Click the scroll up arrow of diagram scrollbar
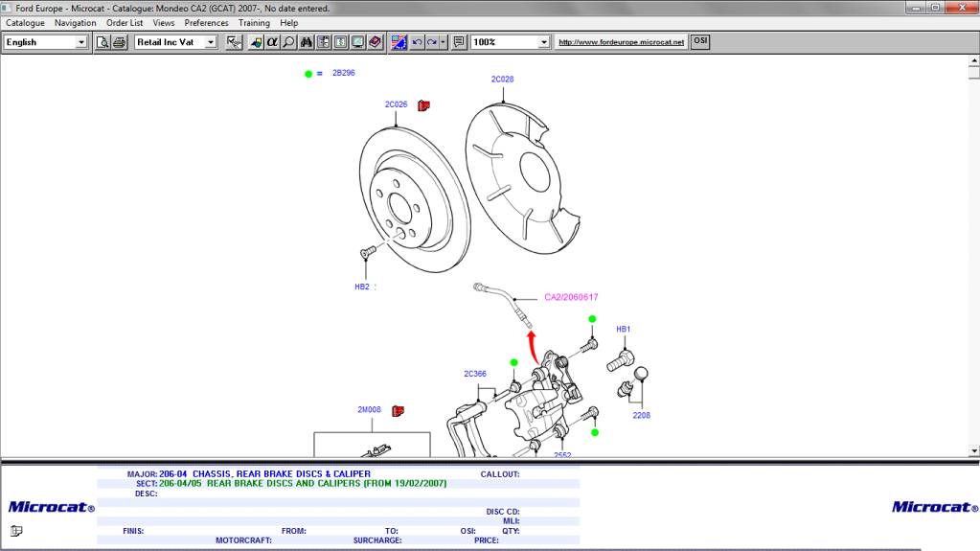Image resolution: width=980 pixels, height=551 pixels. tap(973, 60)
